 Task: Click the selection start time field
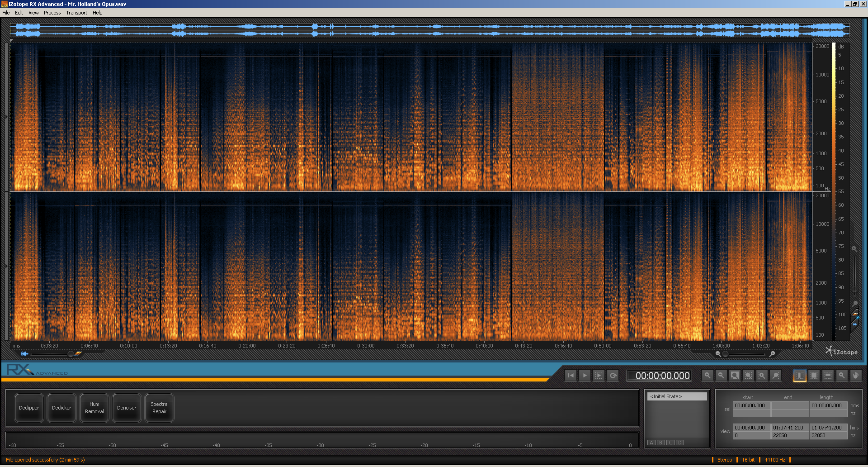point(752,405)
